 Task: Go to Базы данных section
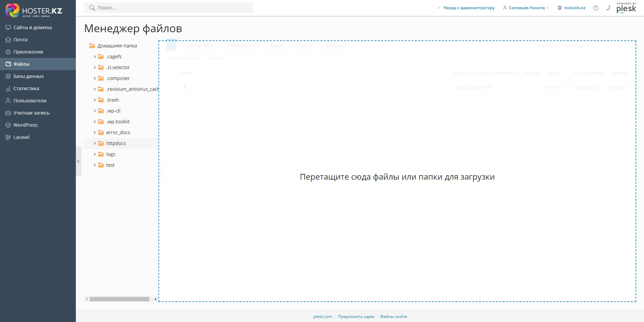(x=28, y=76)
